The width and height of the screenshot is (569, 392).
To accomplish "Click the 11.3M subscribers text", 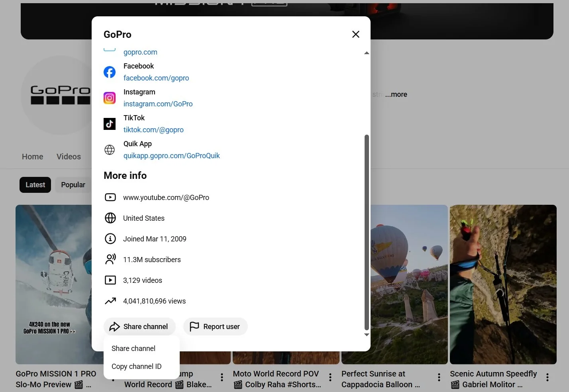I will coord(152,260).
